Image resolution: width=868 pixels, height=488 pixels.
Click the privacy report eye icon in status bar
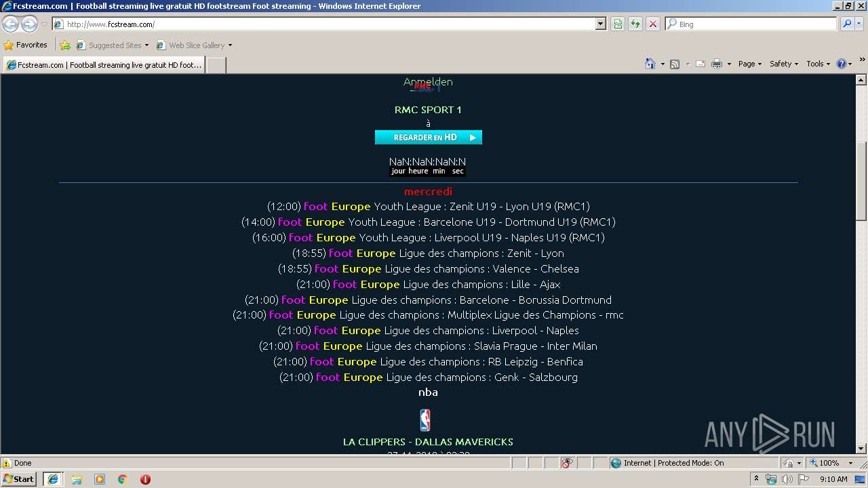coord(567,463)
